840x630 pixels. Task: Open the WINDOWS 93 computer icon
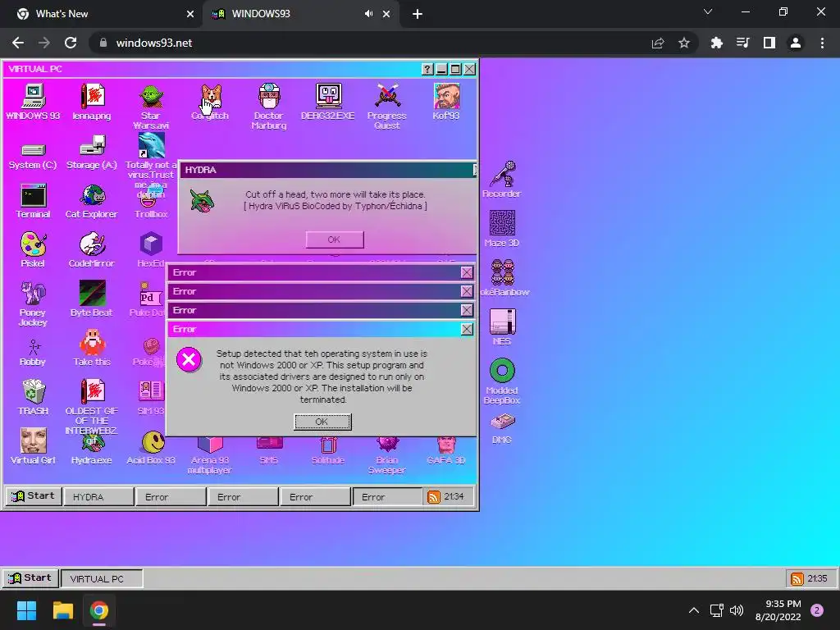coord(33,97)
